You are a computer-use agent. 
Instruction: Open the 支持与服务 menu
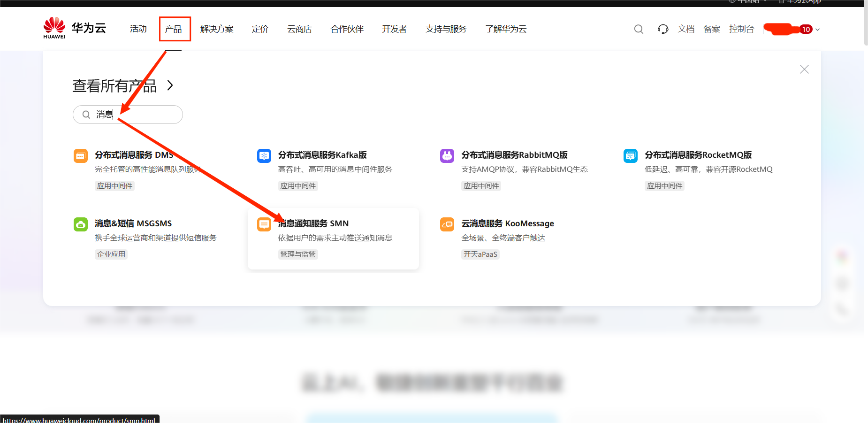click(446, 29)
